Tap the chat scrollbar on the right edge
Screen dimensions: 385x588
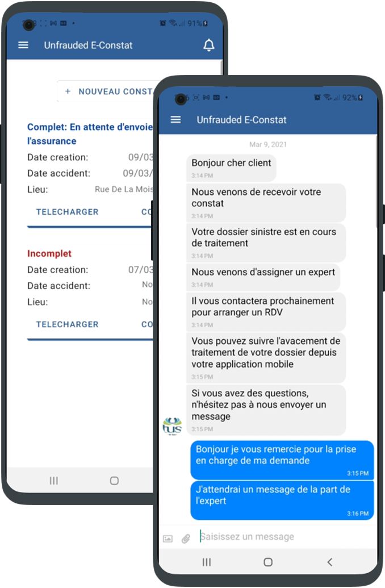(x=376, y=181)
